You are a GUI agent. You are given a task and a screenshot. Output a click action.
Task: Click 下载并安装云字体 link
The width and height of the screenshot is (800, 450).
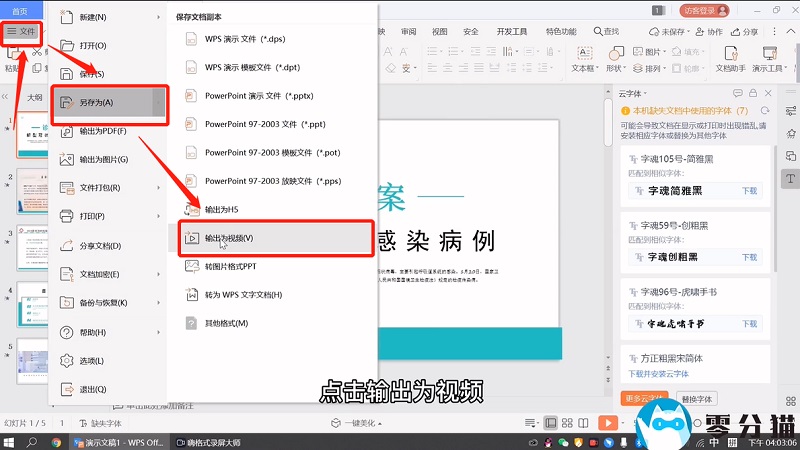point(660,374)
